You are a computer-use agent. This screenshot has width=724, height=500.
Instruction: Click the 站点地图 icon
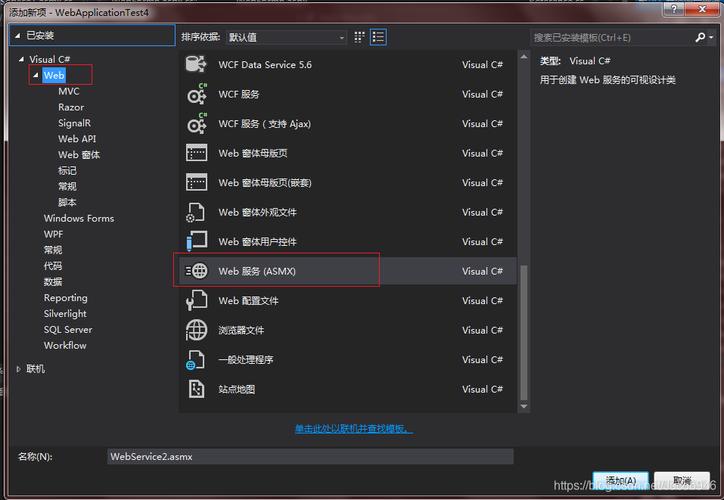click(196, 389)
